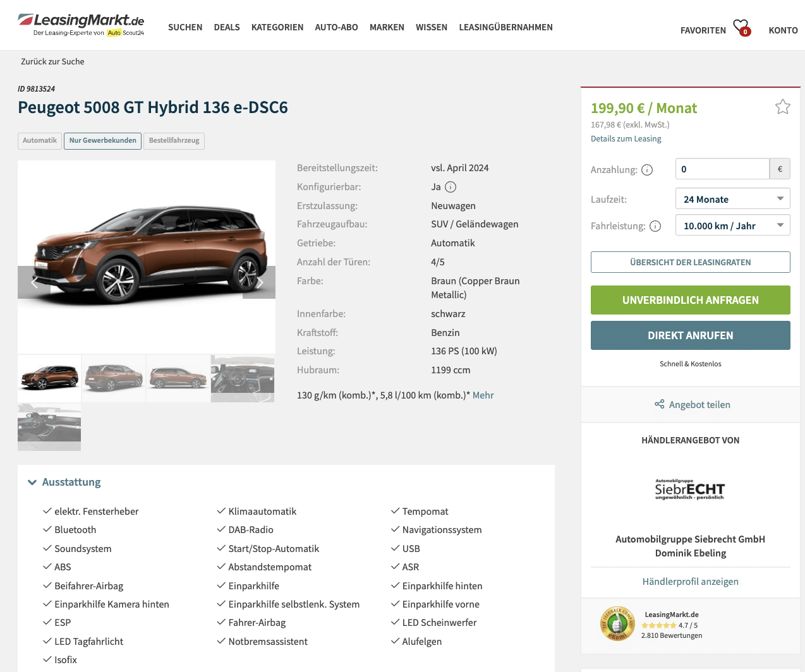Click the ID 9813524 text

click(37, 89)
